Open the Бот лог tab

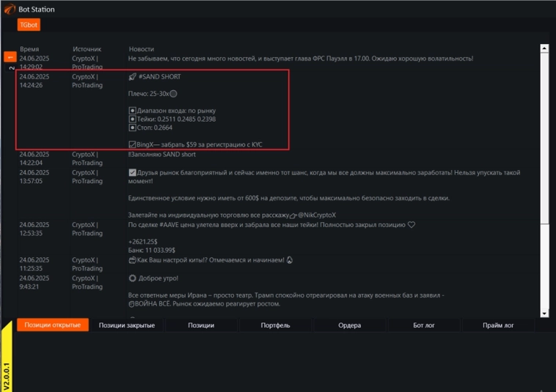[424, 325]
